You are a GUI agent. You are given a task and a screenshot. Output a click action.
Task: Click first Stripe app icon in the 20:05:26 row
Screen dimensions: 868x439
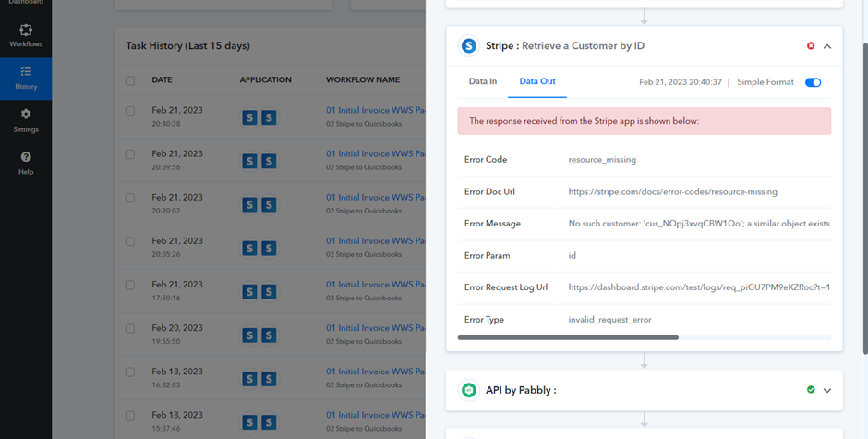pyautogui.click(x=249, y=249)
